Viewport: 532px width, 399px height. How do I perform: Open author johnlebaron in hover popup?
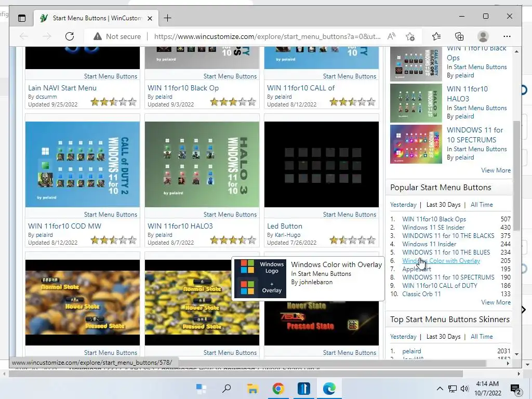click(316, 282)
